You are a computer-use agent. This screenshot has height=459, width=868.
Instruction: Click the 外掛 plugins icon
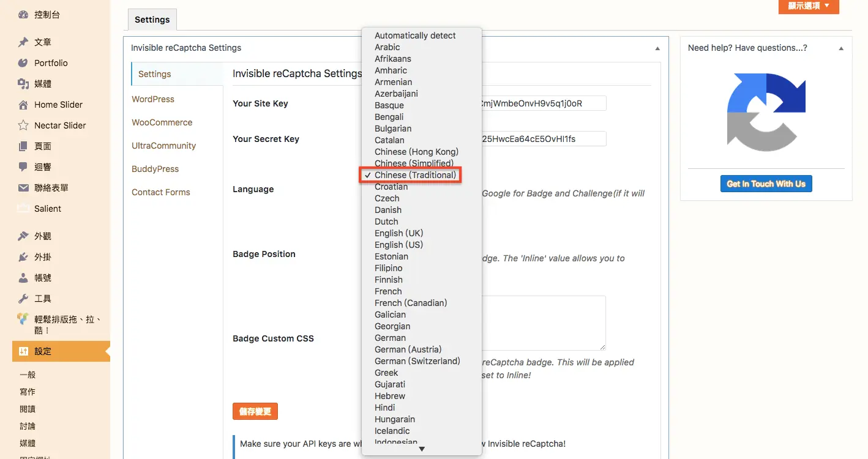[23, 257]
